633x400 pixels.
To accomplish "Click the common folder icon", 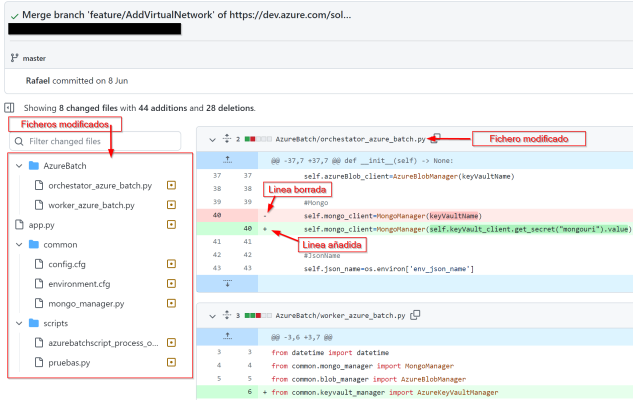I will [34, 244].
